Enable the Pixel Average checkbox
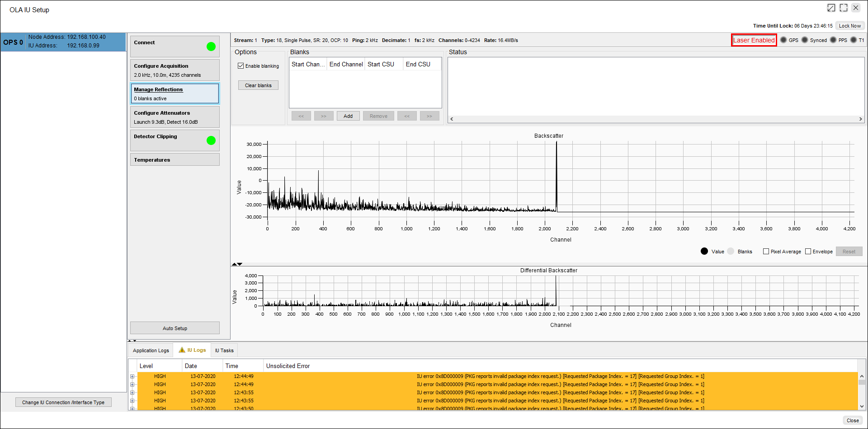This screenshot has height=429, width=868. click(x=766, y=252)
